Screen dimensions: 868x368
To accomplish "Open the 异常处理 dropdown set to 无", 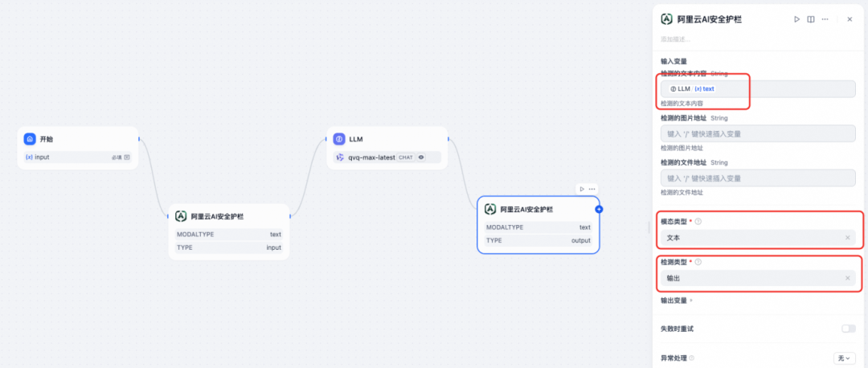I will 844,358.
